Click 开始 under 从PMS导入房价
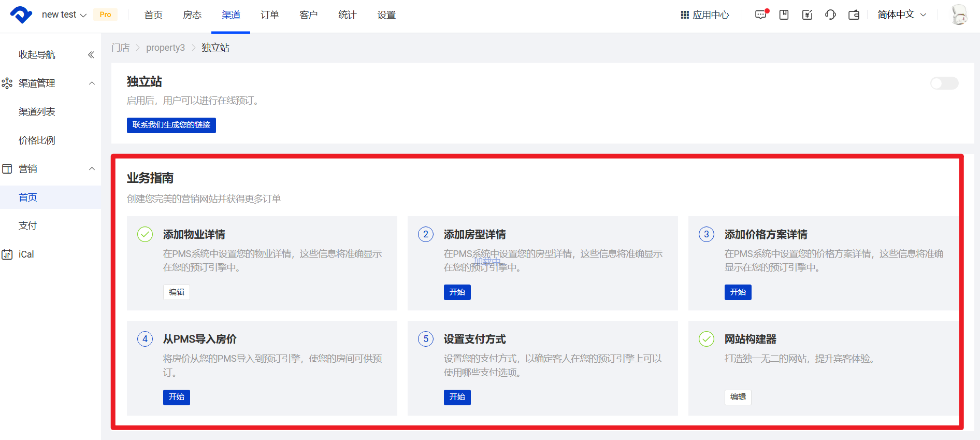This screenshot has height=440, width=980. click(177, 398)
